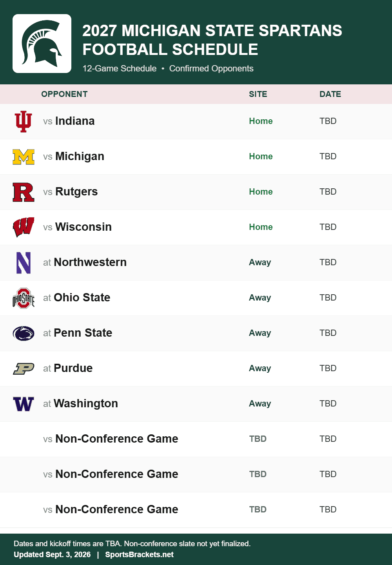Click the DATE column header
Viewport: 392px width, 565px height.
tap(330, 94)
